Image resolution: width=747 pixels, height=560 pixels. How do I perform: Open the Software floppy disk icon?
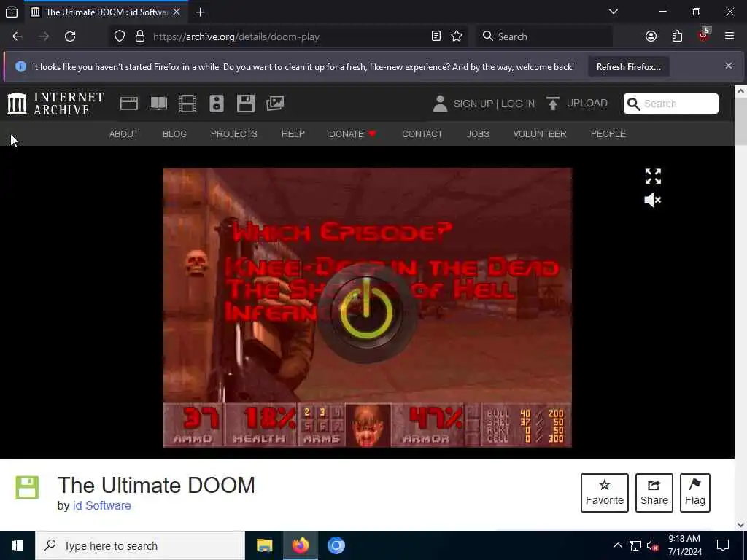point(246,104)
